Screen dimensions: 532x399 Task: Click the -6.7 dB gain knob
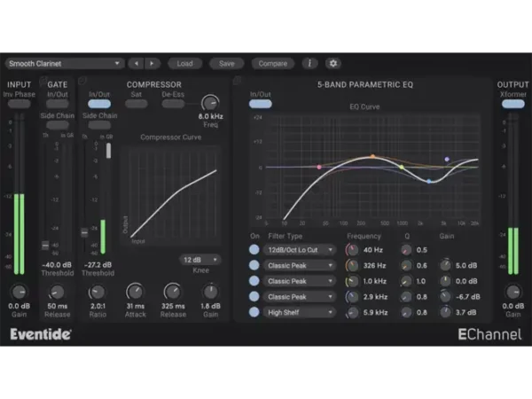pyautogui.click(x=445, y=296)
